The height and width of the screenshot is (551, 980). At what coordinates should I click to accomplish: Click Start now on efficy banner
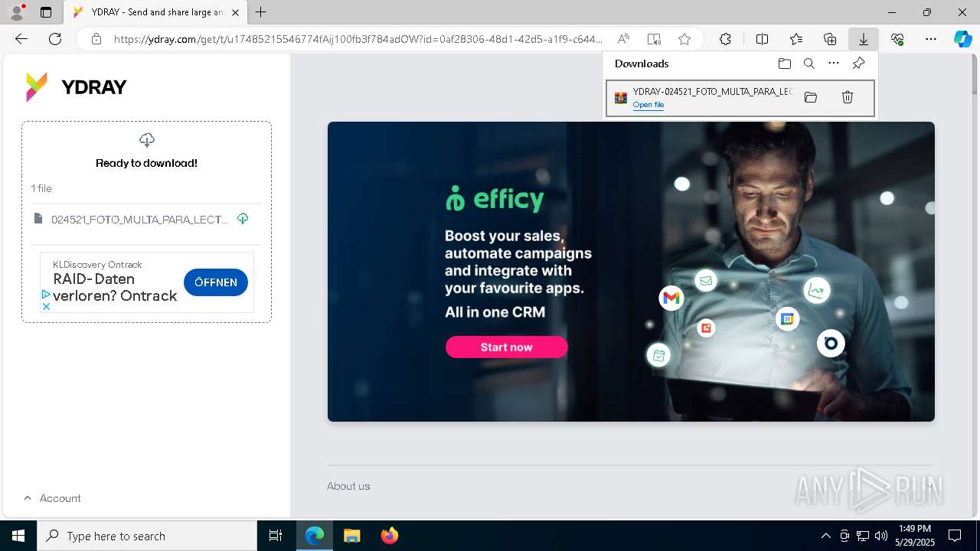coord(506,347)
